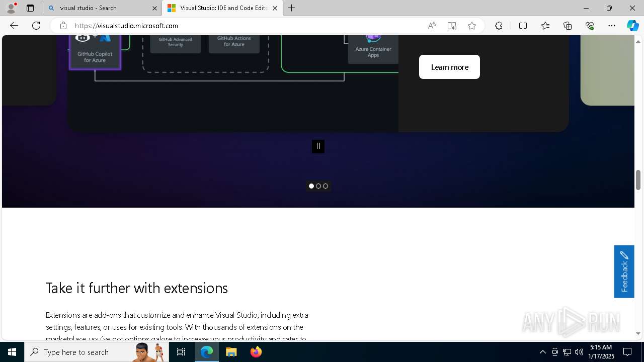This screenshot has width=644, height=362.
Task: Open Firefox from the taskbar
Action: click(x=256, y=352)
